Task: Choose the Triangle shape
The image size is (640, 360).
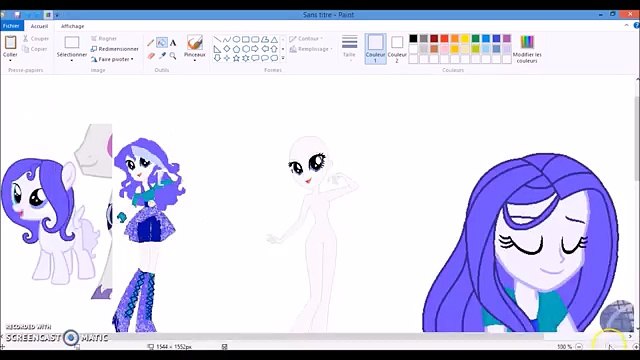Action: (274, 40)
